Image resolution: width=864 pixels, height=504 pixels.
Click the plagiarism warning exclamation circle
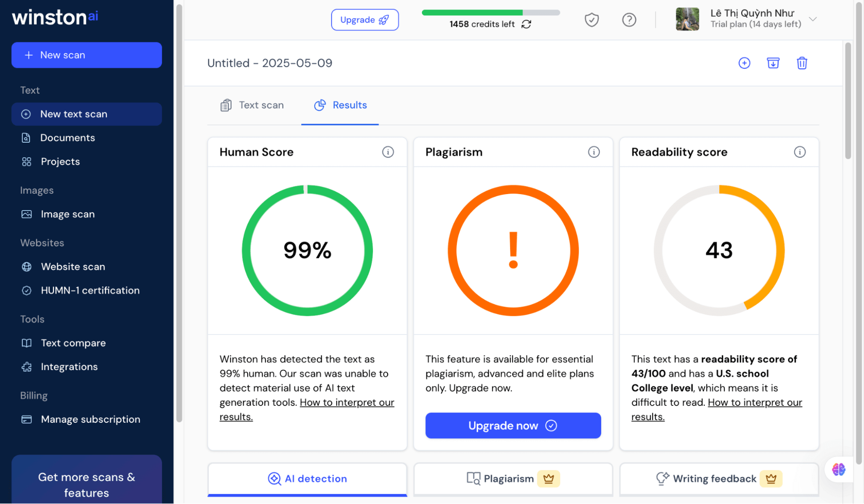tap(513, 250)
